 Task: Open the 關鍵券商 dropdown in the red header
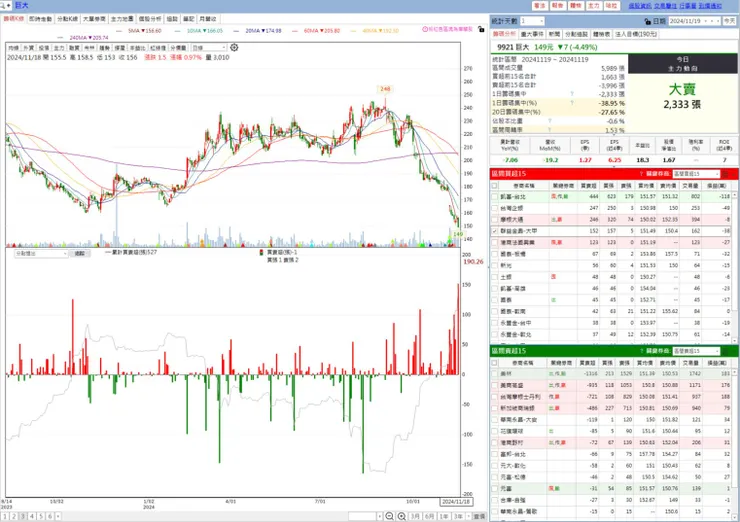pyautogui.click(x=696, y=174)
